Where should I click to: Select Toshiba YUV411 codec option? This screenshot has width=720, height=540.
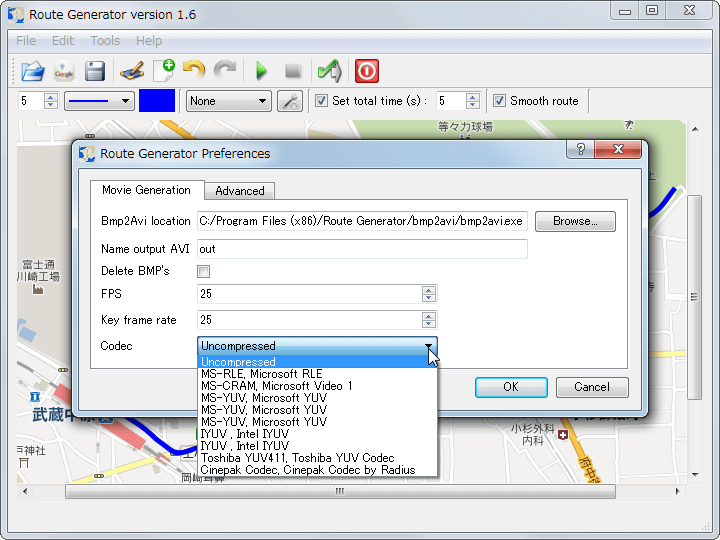pos(317,458)
